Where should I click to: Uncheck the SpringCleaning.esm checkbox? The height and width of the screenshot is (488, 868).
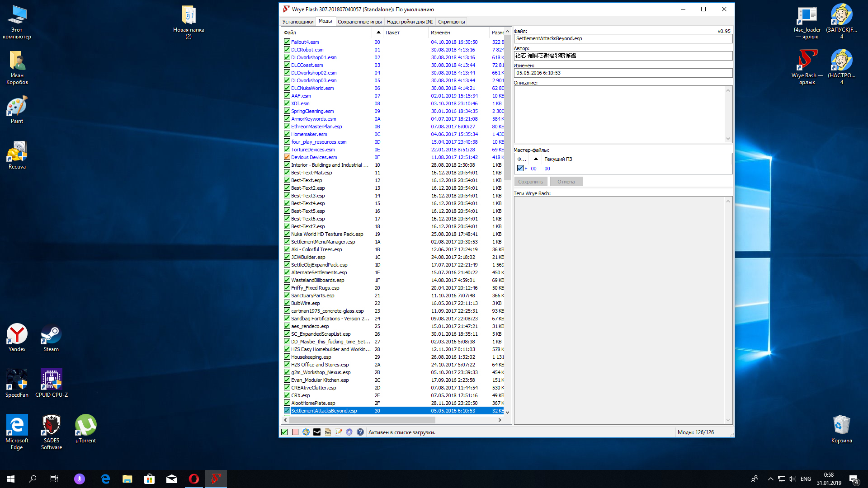click(287, 111)
